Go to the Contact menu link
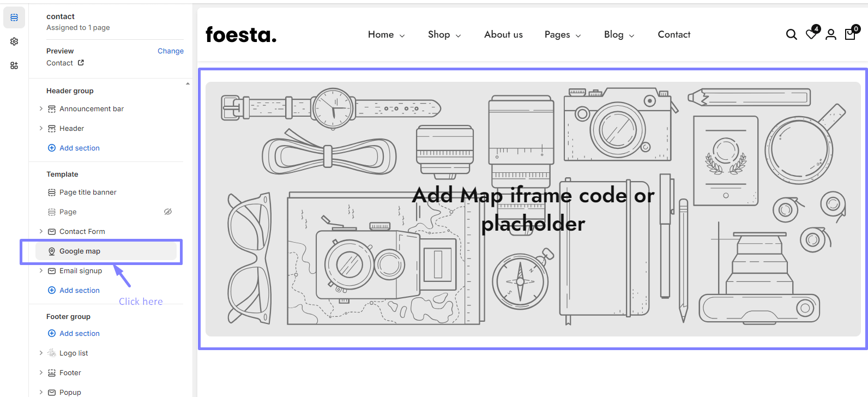The image size is (868, 397). click(x=674, y=35)
